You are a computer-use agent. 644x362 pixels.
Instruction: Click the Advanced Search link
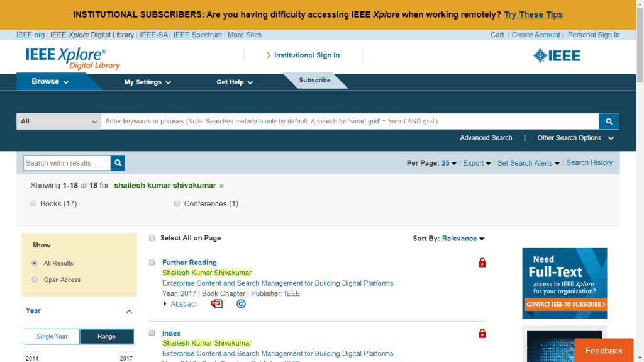486,138
